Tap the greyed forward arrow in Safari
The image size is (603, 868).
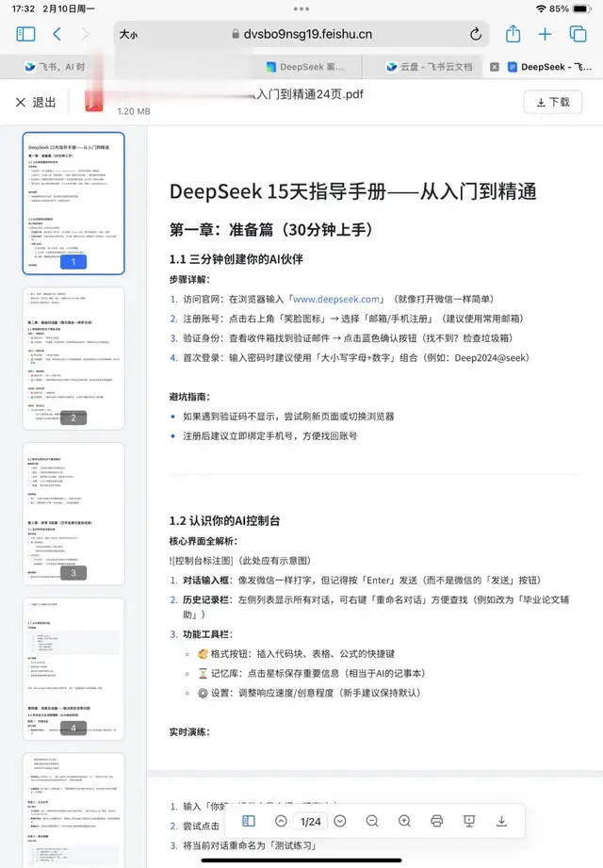pos(85,34)
